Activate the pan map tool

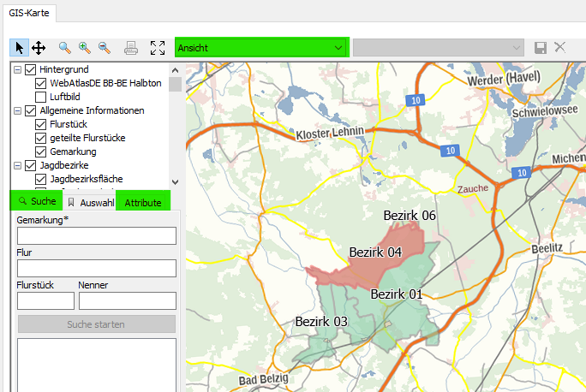tap(39, 48)
